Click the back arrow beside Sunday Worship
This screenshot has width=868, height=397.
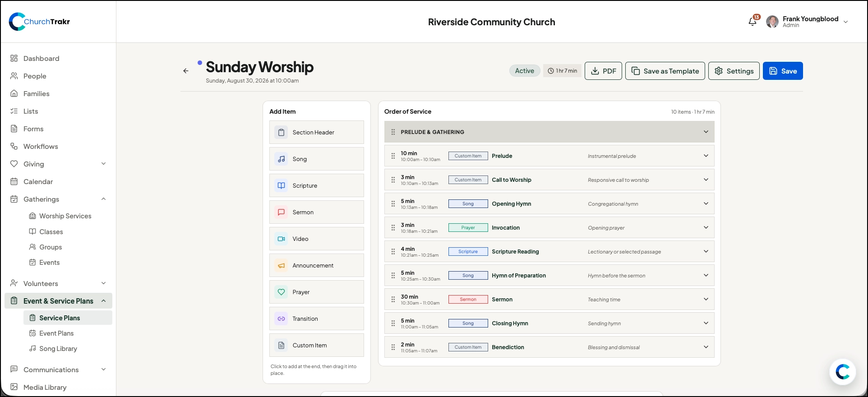186,71
